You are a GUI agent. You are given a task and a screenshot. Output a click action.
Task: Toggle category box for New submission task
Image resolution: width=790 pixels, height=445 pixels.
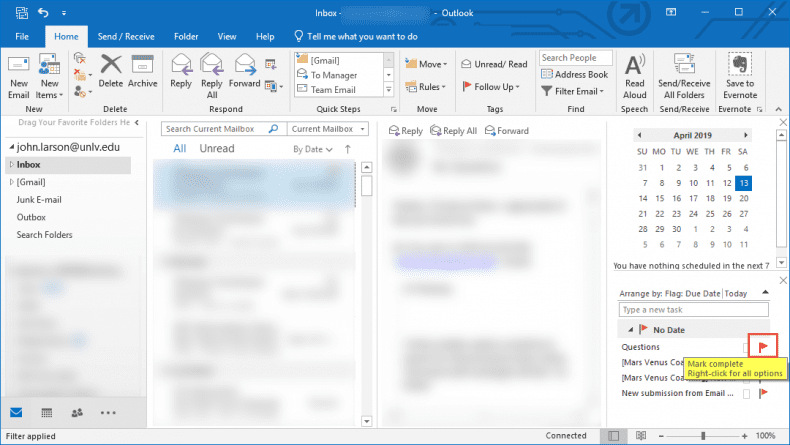746,394
